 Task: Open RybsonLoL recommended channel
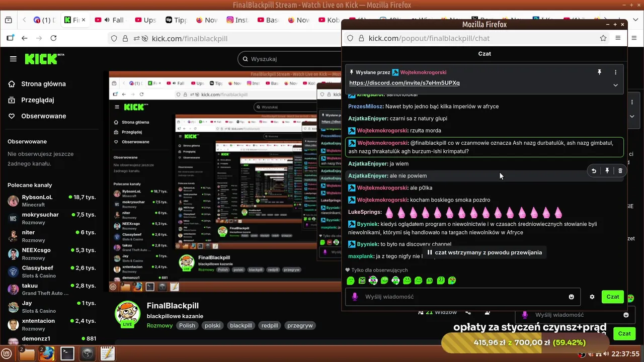click(52, 201)
